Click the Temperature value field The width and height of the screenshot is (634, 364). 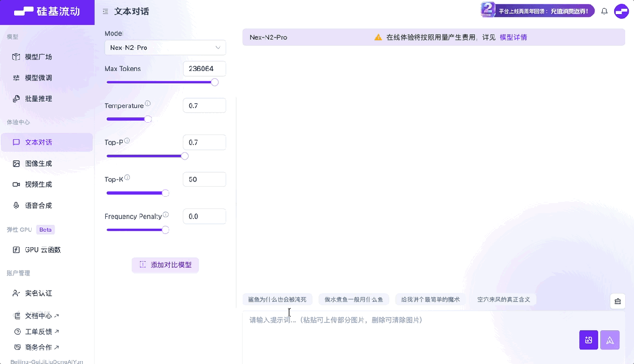(204, 106)
